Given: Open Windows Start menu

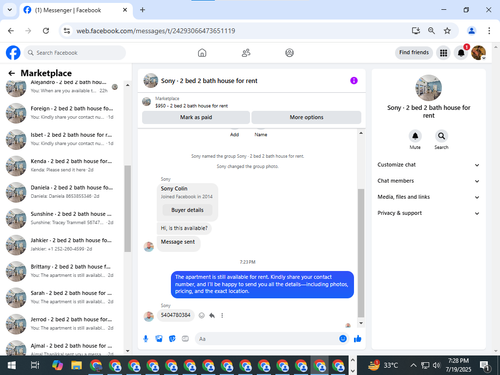Looking at the screenshot, I should [12, 365].
